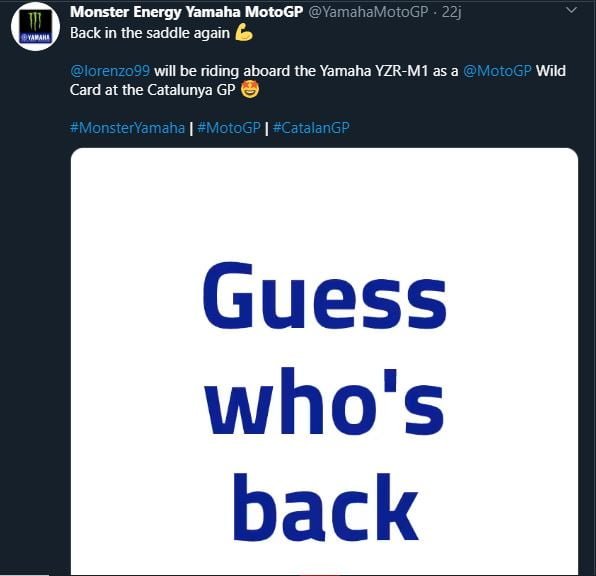The image size is (596, 576).
Task: Click the "Card at the Catalunya GP" text
Action: [x=153, y=90]
